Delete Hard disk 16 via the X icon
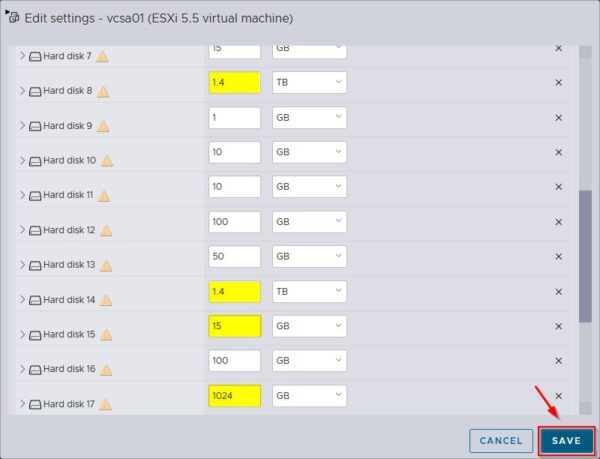Viewport: 600px width, 459px height. pyautogui.click(x=559, y=361)
